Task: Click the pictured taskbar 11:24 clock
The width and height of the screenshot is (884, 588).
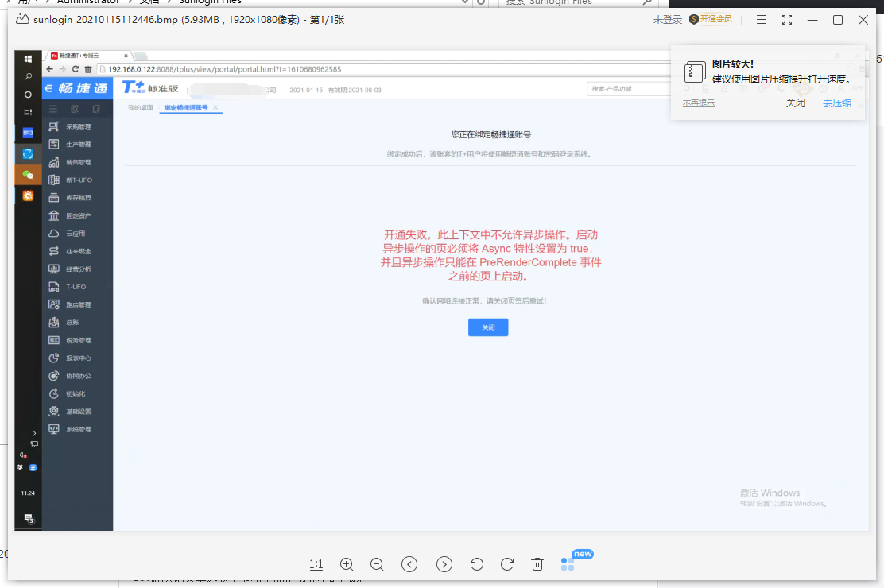Action: 28,493
